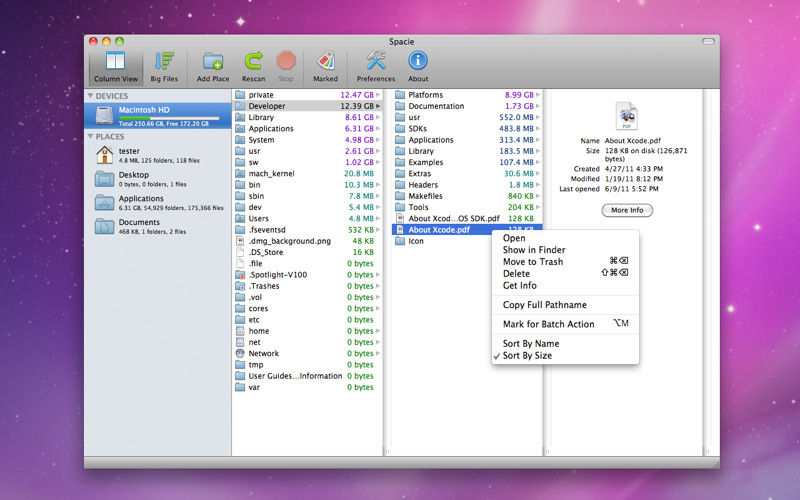
Task: Select the Developer folder row
Action: (307, 106)
